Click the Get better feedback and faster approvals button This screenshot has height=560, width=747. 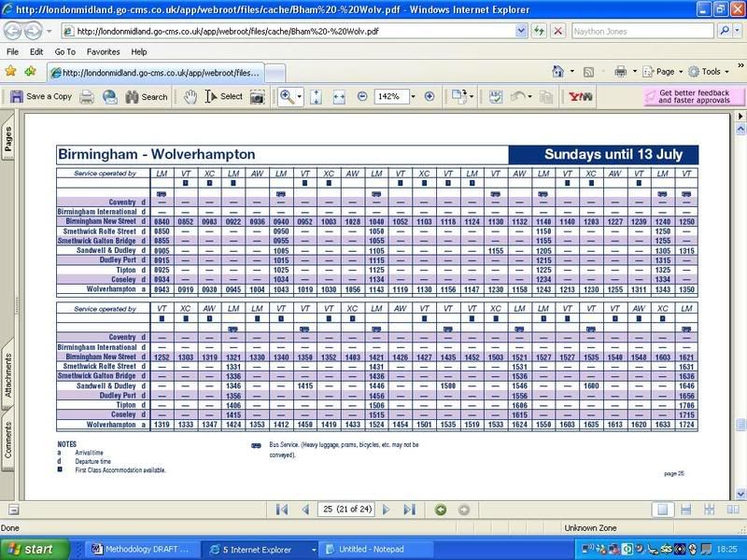click(x=694, y=97)
